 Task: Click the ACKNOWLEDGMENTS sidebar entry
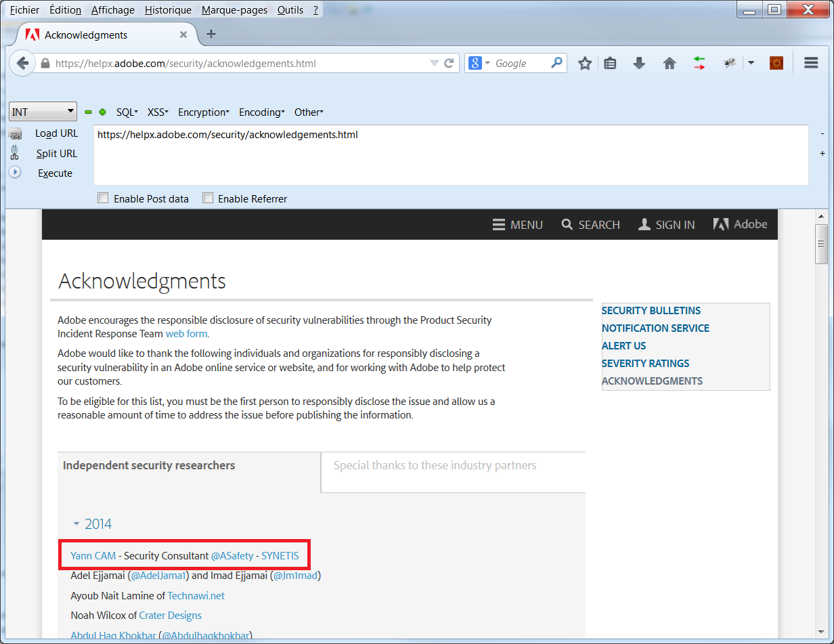pyautogui.click(x=652, y=381)
